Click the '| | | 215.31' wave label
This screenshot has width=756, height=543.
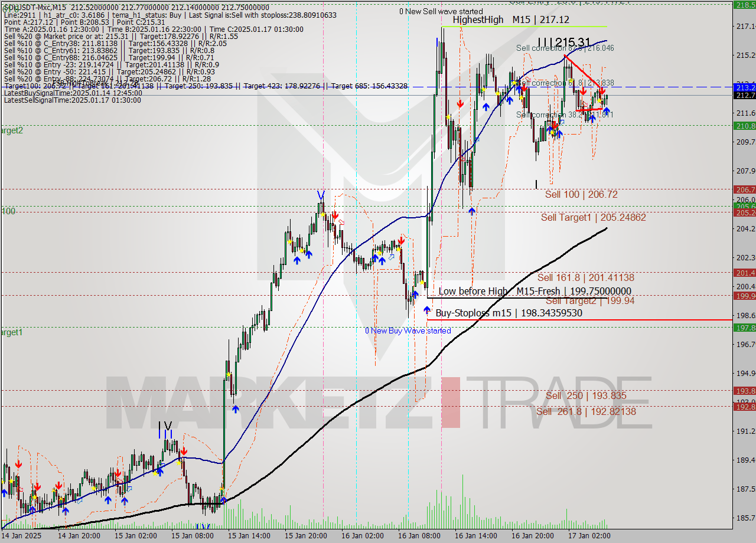click(x=565, y=42)
